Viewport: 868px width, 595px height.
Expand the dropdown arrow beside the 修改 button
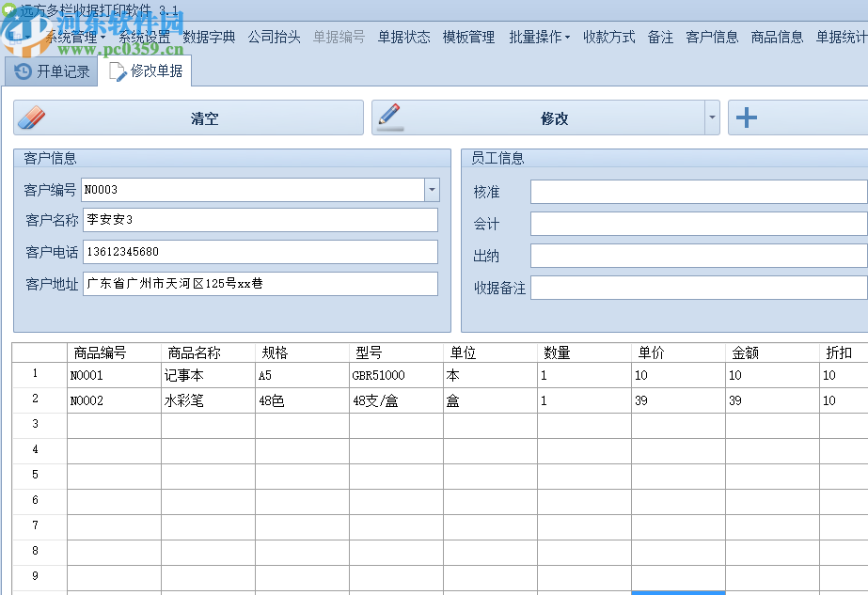[x=712, y=117]
